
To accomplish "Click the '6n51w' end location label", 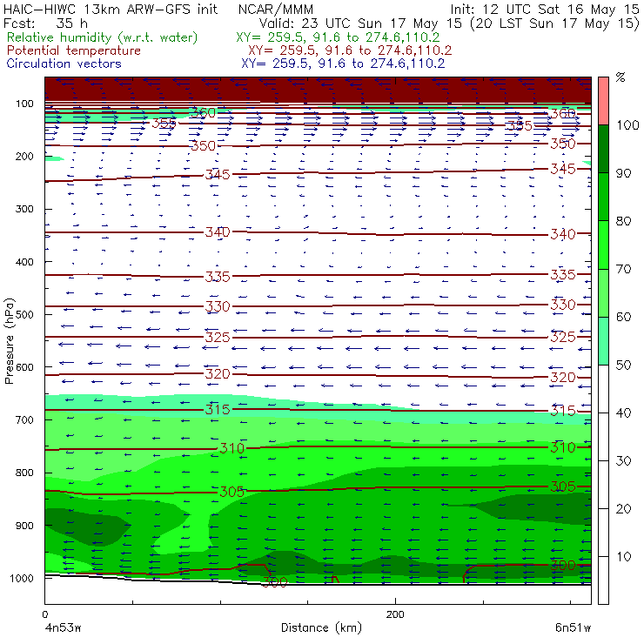I will tap(573, 628).
